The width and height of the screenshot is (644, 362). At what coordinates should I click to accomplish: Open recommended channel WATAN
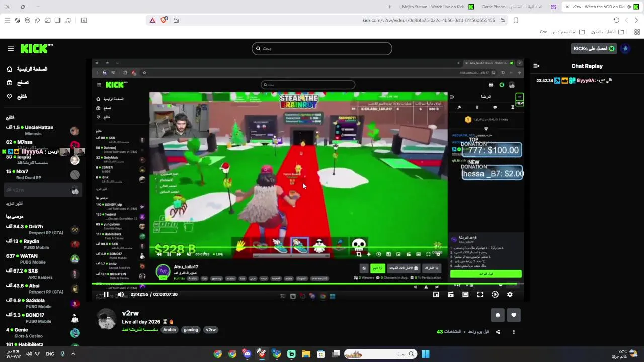43,259
